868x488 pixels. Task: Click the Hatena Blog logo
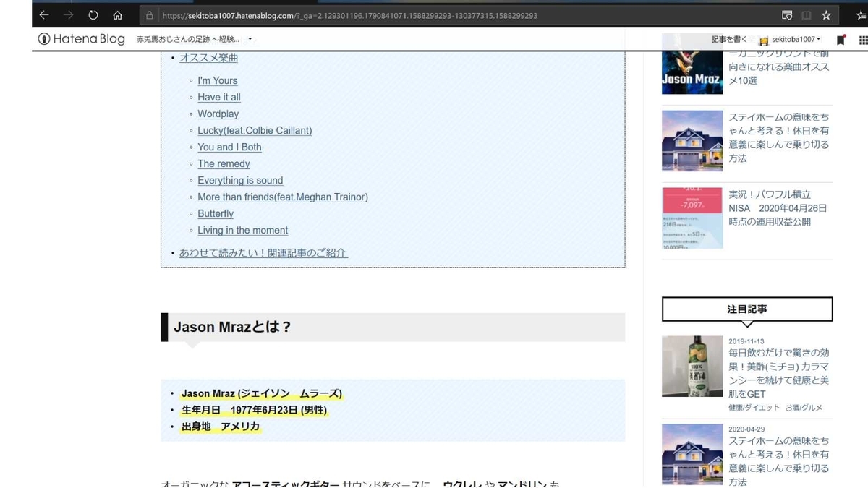pos(82,39)
